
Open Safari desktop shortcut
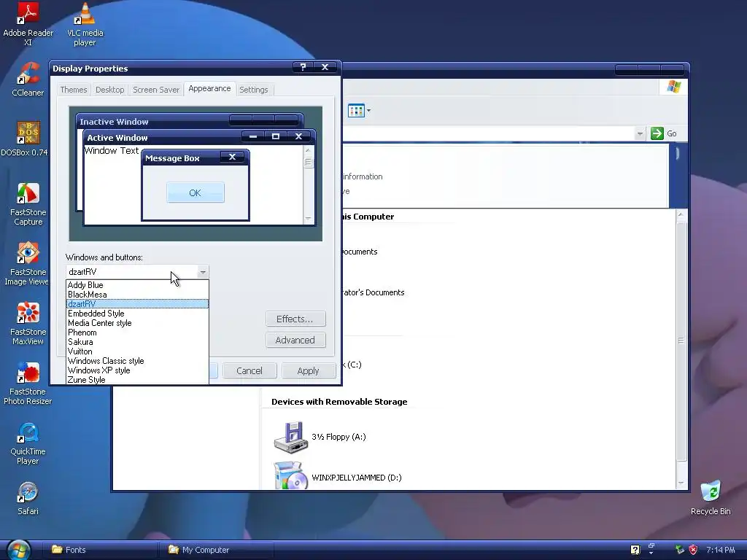(28, 498)
